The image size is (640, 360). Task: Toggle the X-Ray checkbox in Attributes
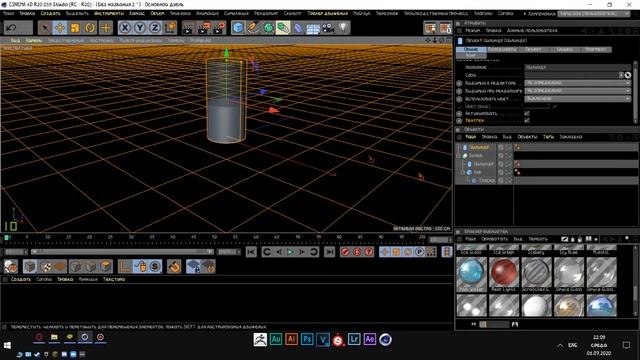[x=527, y=121]
